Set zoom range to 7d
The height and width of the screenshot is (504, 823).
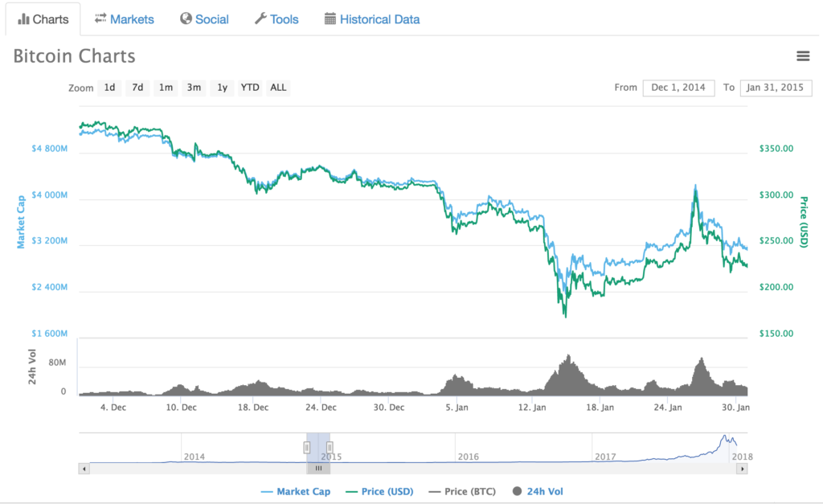point(137,88)
